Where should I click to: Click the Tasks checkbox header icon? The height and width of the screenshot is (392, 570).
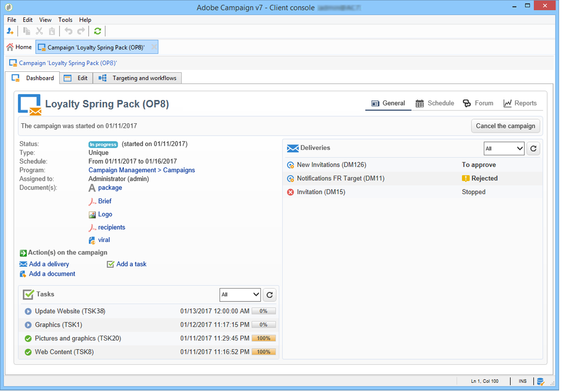point(28,294)
